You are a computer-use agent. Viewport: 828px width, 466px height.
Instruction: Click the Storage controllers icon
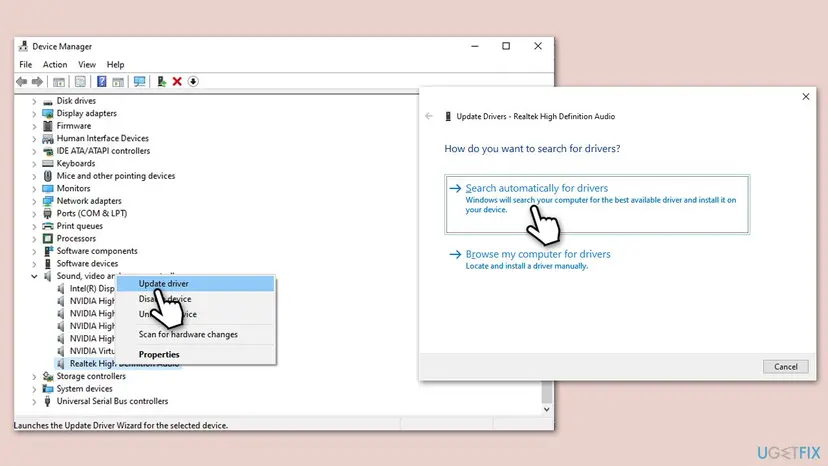coord(48,376)
